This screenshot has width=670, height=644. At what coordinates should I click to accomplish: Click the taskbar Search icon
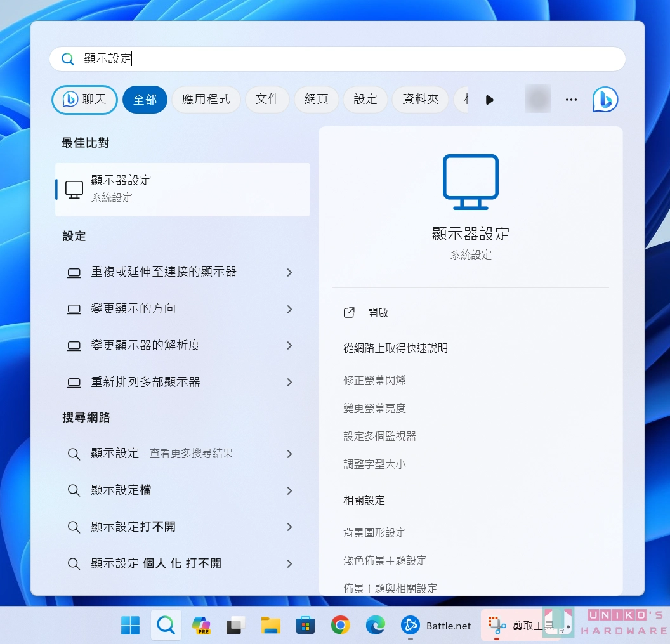click(166, 625)
